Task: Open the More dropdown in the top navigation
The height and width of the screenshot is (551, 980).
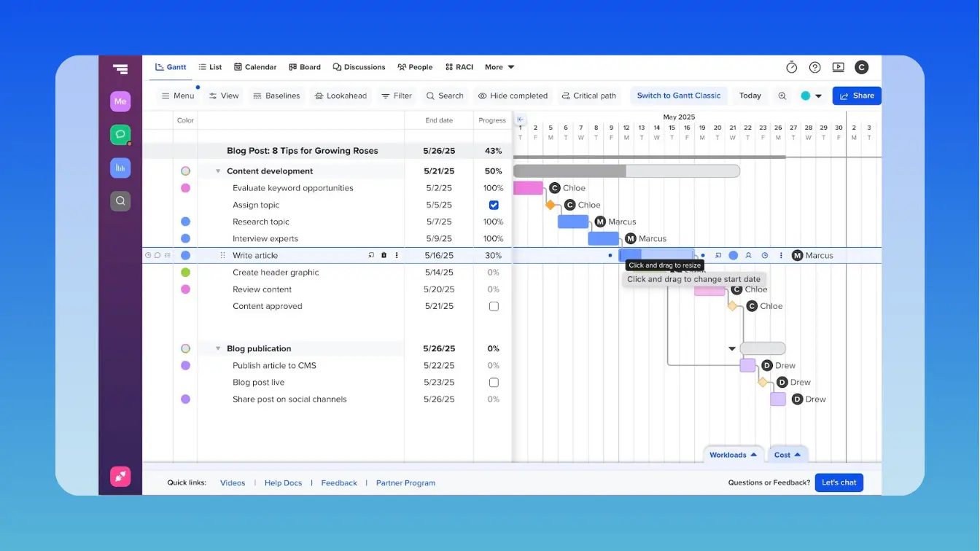Action: (499, 66)
